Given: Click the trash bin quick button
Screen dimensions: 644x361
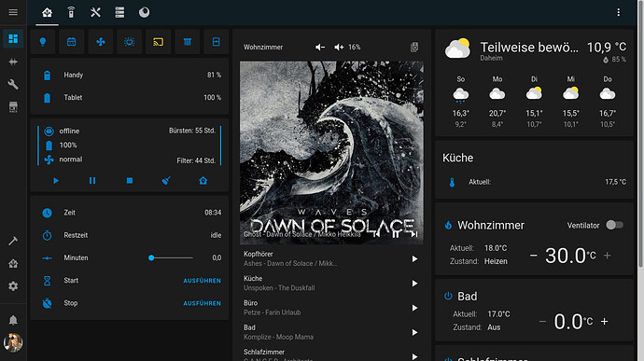Looking at the screenshot, I should click(188, 42).
